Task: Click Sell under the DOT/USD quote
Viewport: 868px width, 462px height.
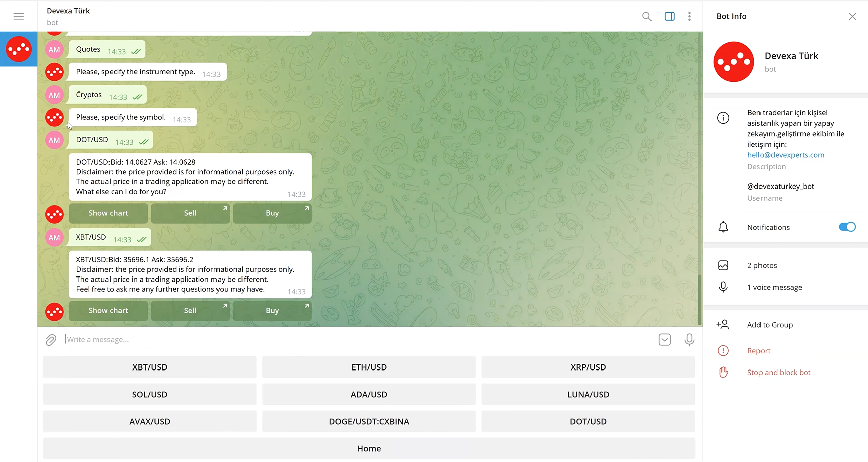Action: [x=190, y=213]
